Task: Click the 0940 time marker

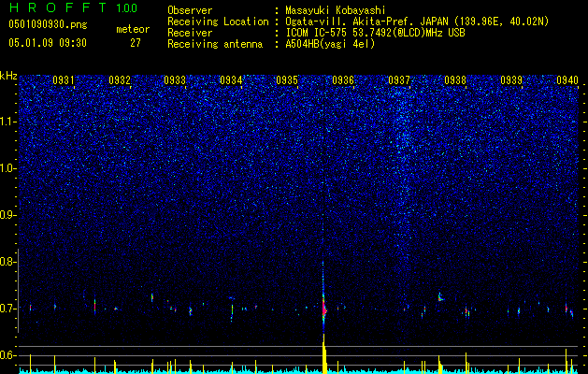Action: point(567,80)
